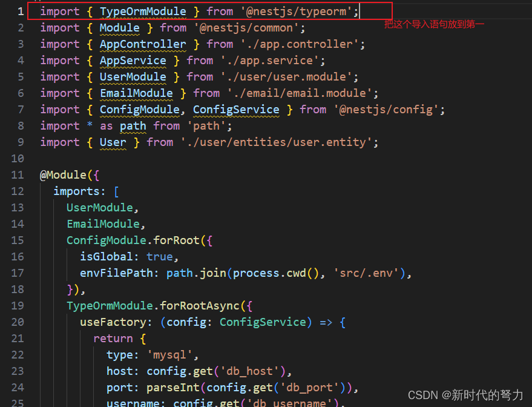
Task: Click ConfigModule in the line 7 import
Action: point(139,109)
